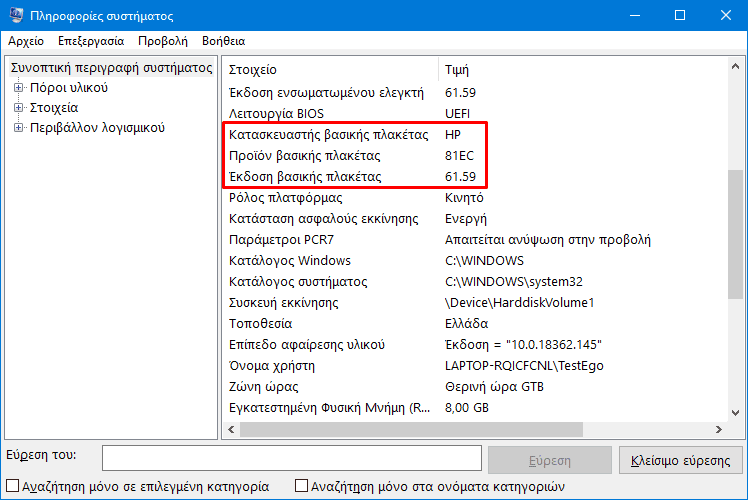Image resolution: width=748 pixels, height=500 pixels.
Task: Select the Κατάλογος συστήματος row
Action: (475, 281)
